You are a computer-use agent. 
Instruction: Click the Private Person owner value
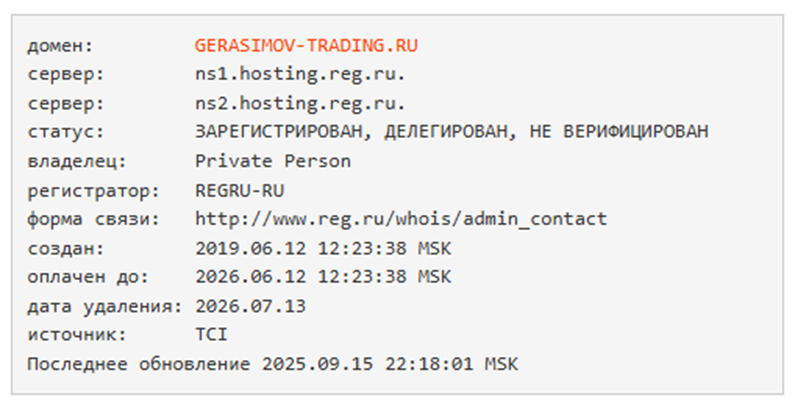pos(273,161)
